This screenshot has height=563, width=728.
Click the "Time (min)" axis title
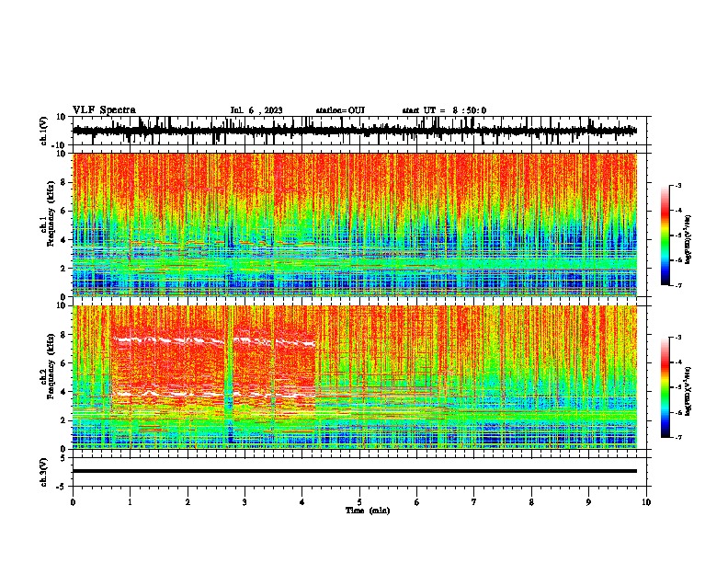368,511
